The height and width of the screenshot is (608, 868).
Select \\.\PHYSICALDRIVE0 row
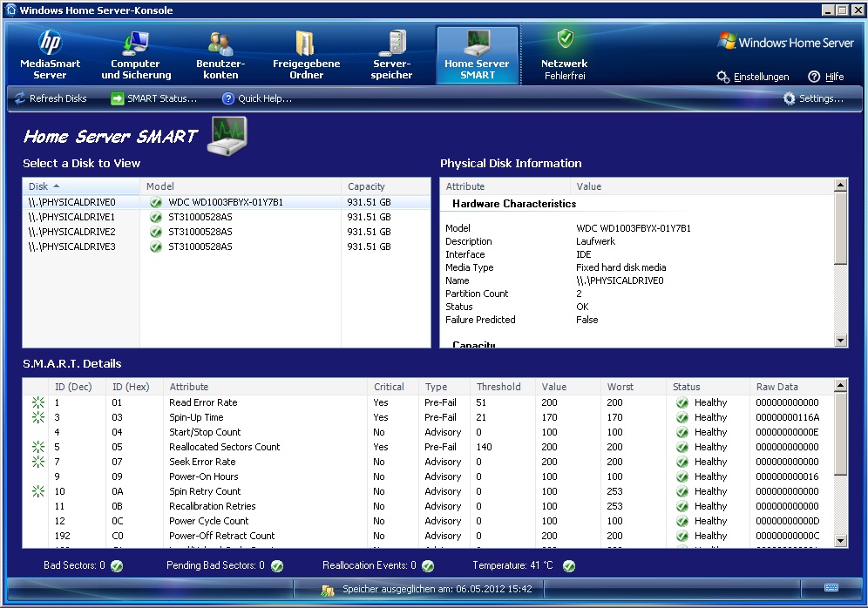click(227, 202)
